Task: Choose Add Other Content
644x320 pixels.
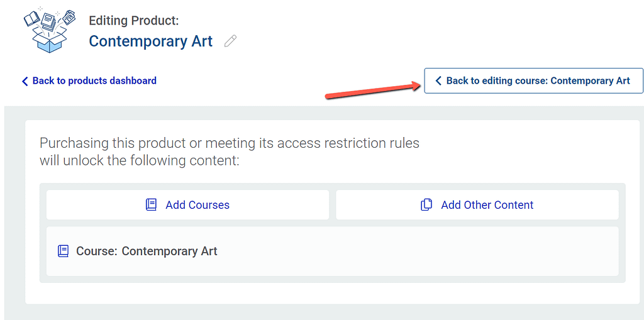Action: 477,204
